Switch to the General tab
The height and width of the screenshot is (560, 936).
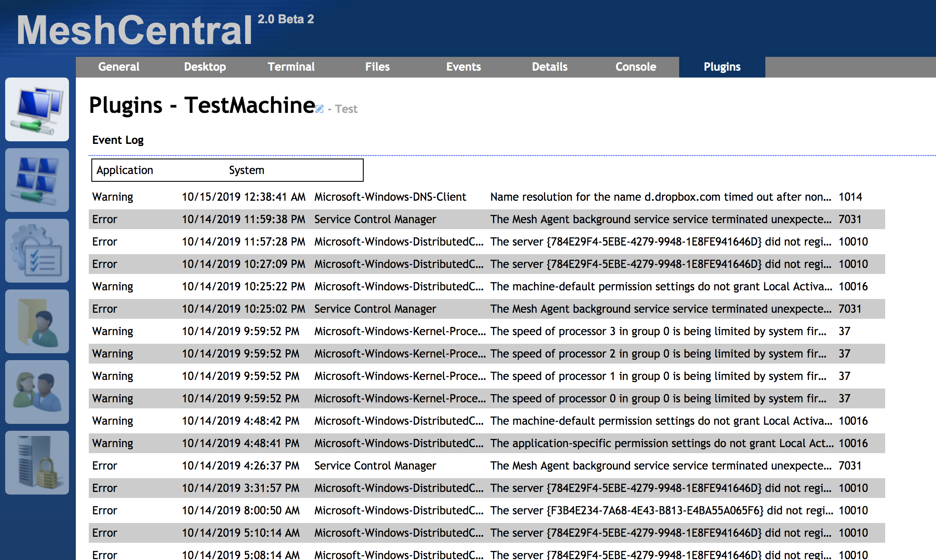coord(119,67)
